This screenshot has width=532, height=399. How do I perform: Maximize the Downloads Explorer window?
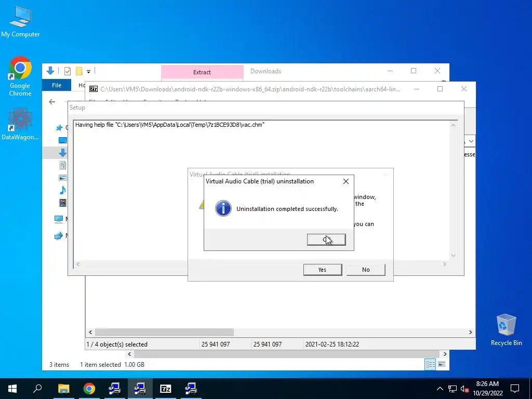[x=414, y=71]
